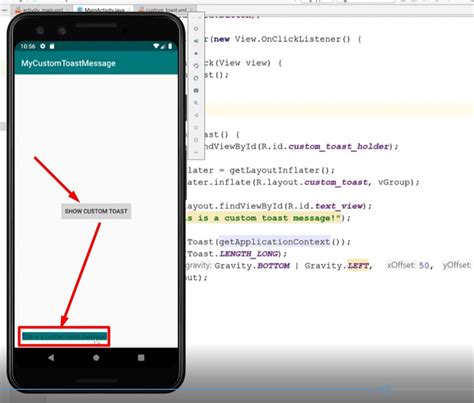Rotate the emulator left using the toolbar
474x403 pixels.
pos(196,66)
